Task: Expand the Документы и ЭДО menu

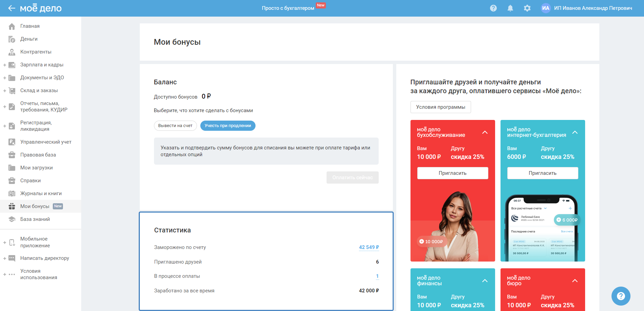Action: (x=5, y=78)
